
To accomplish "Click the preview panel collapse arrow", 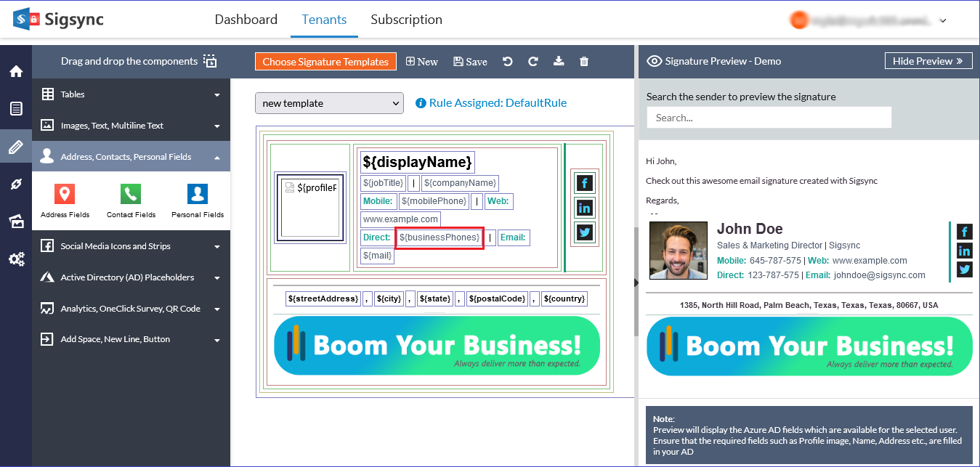I will tap(637, 283).
